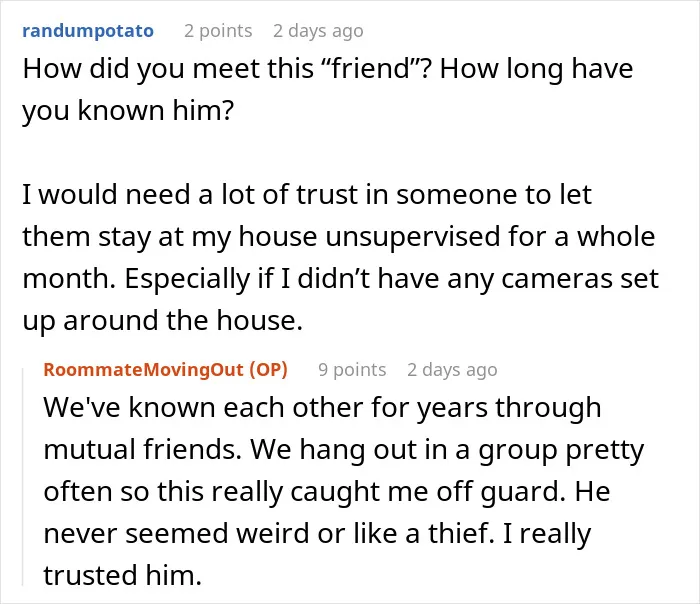Click the line starting "I would need a lot of trust"
Image resolution: width=700 pixels, height=604 pixels.
[307, 195]
